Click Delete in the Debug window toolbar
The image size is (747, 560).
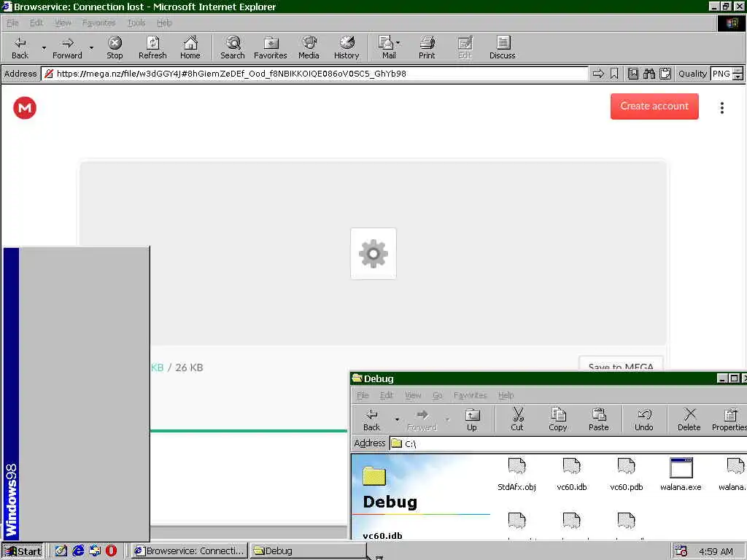(x=689, y=419)
